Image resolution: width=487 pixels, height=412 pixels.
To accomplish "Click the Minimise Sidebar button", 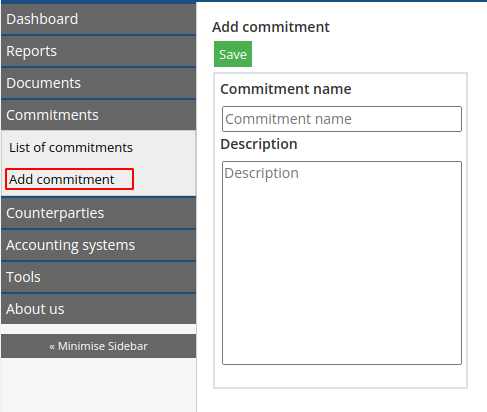I will pos(98,346).
